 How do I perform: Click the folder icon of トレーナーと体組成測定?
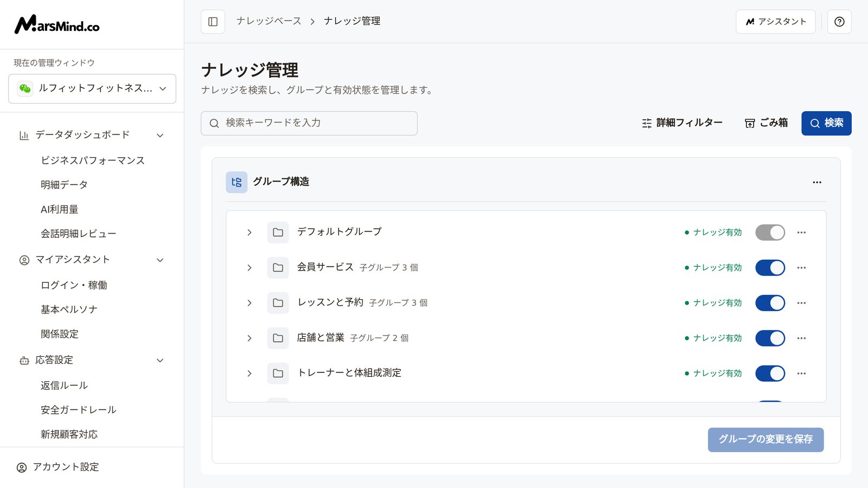click(x=278, y=374)
